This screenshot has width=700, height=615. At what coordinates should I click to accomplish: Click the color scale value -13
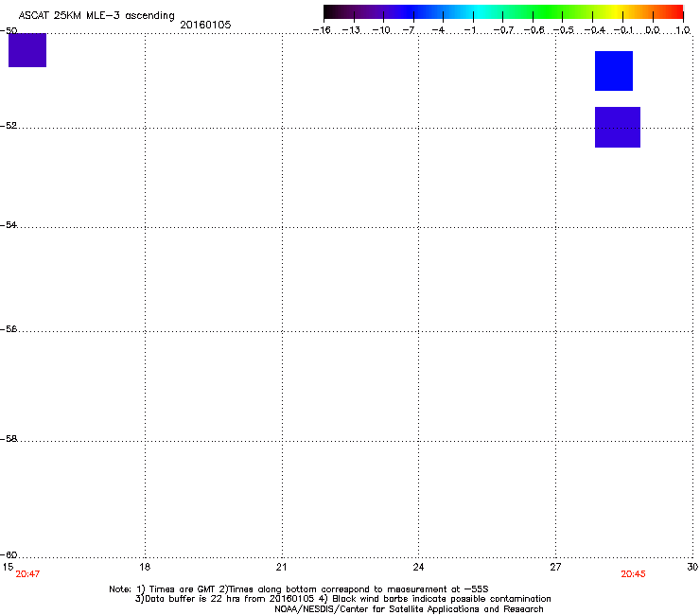click(x=351, y=30)
